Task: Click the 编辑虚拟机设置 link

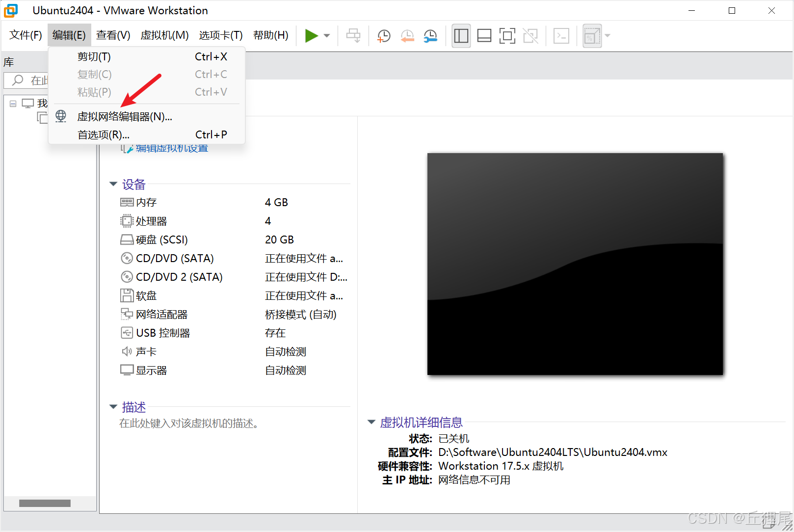Action: [x=172, y=148]
